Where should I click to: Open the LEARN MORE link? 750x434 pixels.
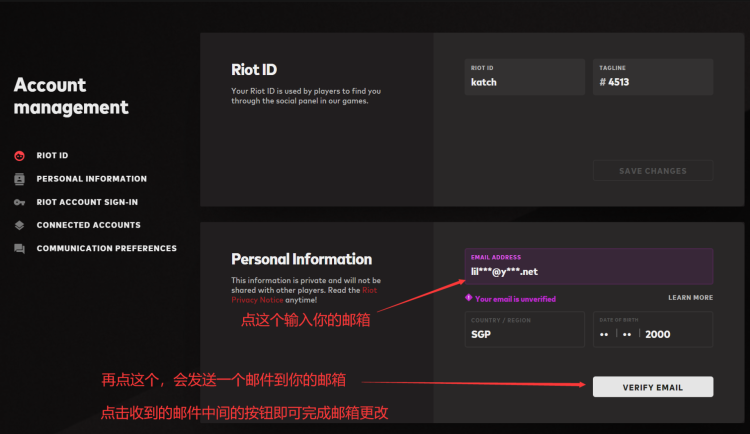tap(690, 298)
